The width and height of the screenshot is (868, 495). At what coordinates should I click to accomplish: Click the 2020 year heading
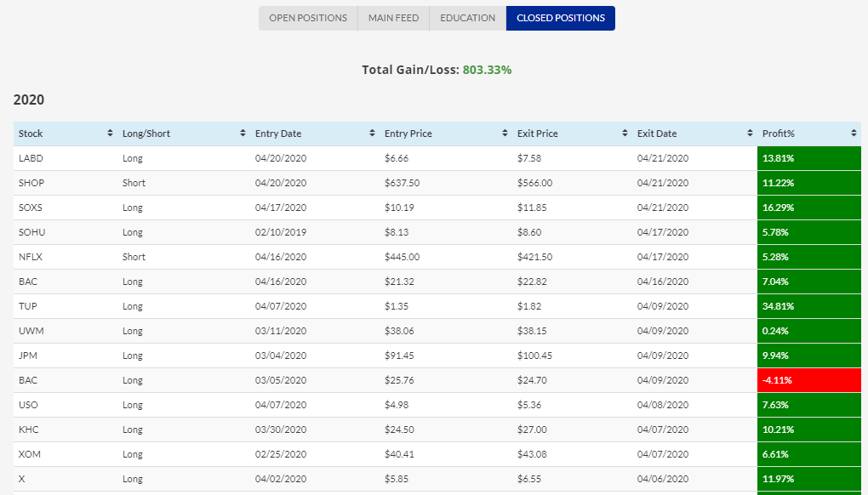[29, 100]
